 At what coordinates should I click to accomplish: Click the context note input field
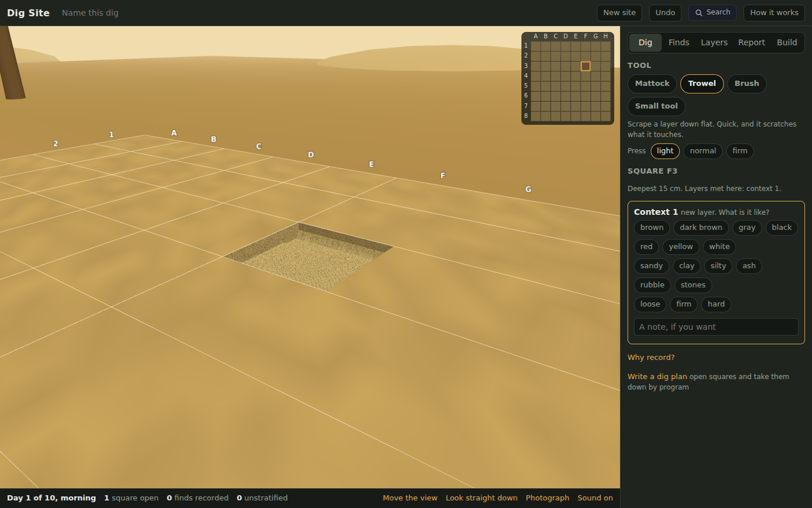pos(716,327)
